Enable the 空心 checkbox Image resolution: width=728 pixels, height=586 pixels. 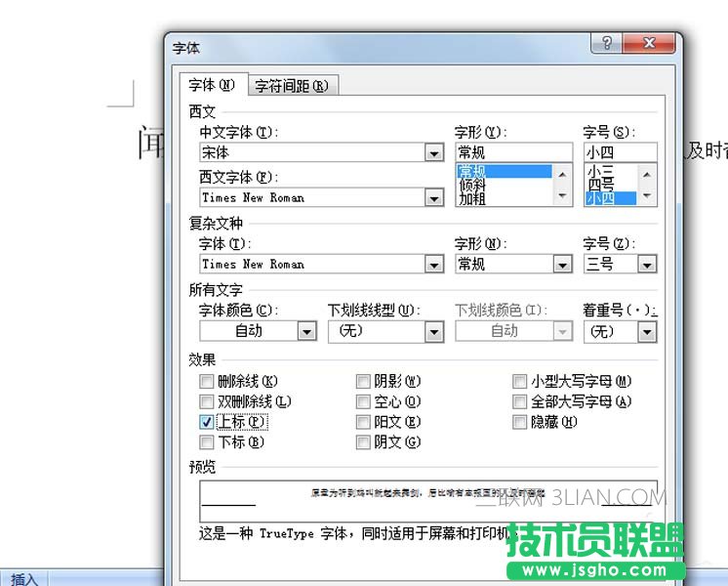pos(363,401)
